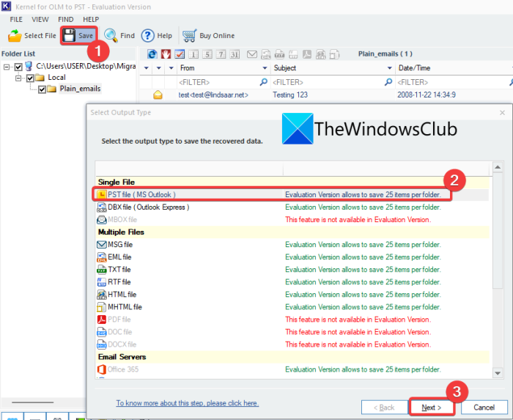
Task: Click first column header dropdown arrow
Action: point(147,68)
